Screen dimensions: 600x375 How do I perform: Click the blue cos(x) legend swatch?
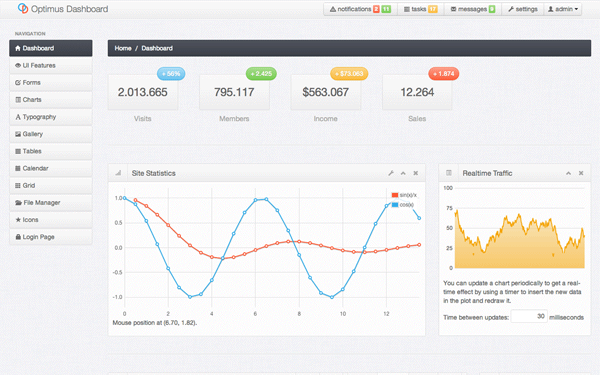click(395, 205)
